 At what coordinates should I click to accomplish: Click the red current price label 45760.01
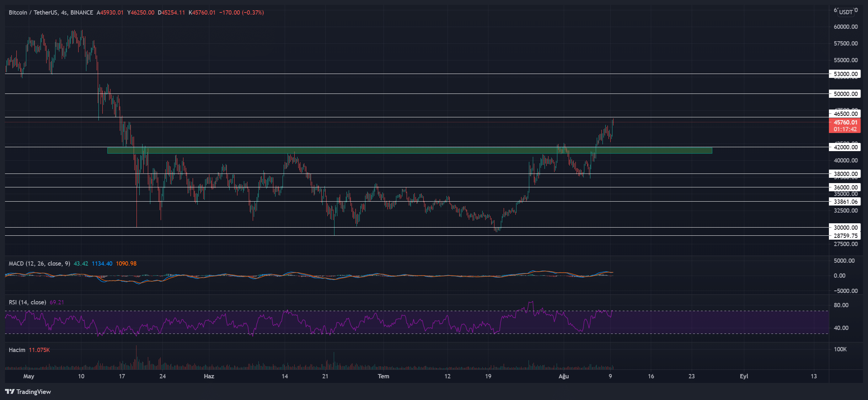845,122
